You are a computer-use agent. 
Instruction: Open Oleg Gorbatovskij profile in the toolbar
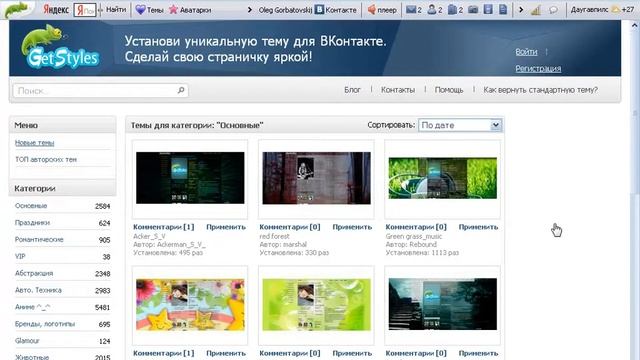pyautogui.click(x=285, y=10)
